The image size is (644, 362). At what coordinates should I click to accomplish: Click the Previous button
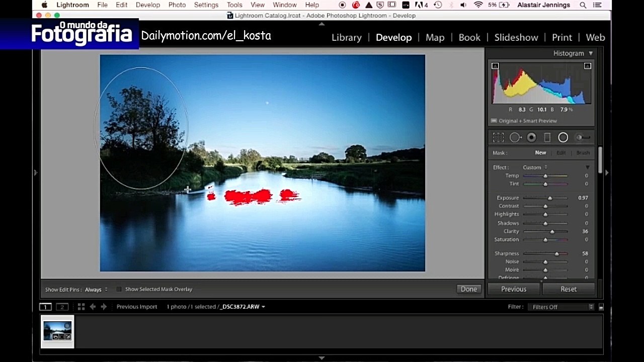pos(514,289)
